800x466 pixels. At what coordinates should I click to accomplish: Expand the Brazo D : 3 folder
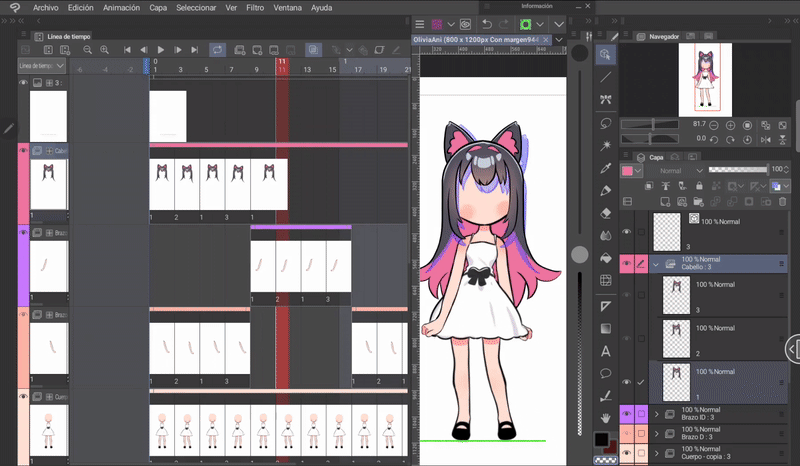657,433
